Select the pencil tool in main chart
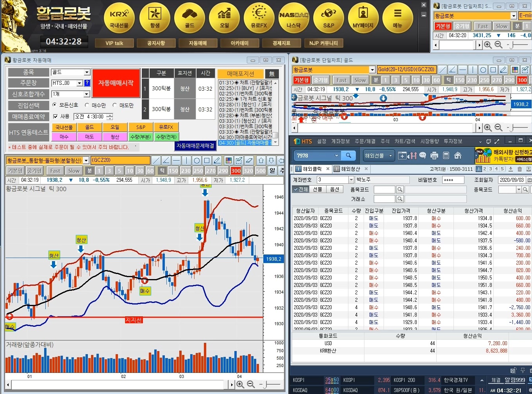The height and width of the screenshot is (394, 532). pyautogui.click(x=217, y=161)
